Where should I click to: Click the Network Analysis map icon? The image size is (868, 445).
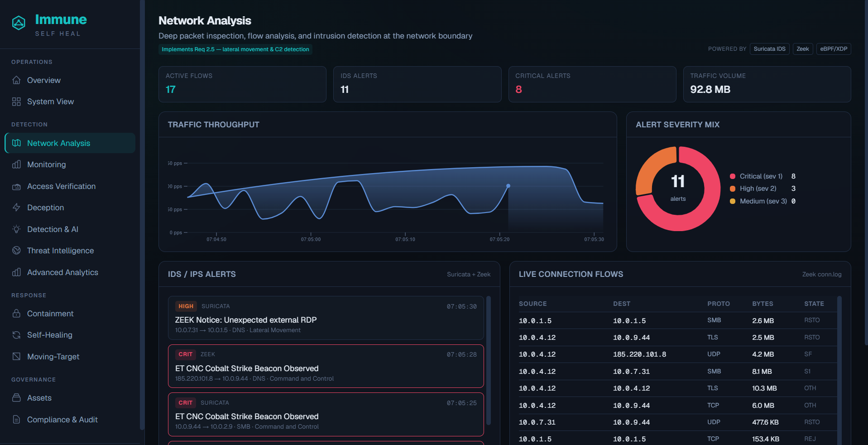tap(17, 143)
